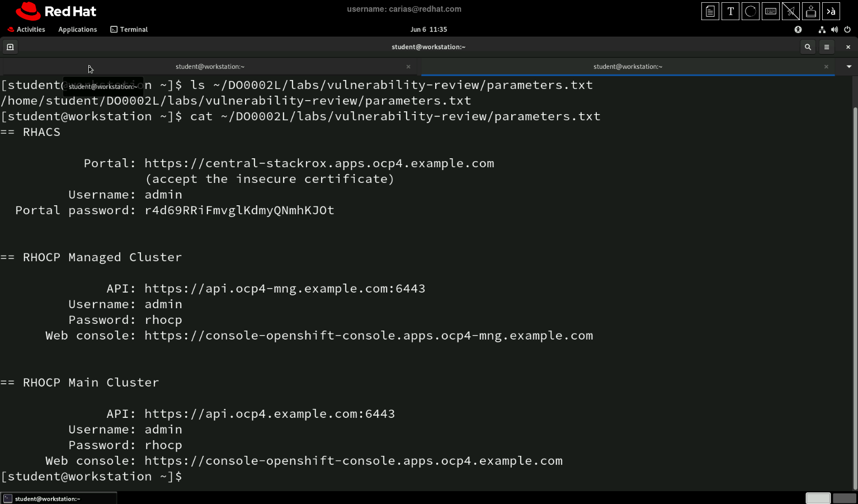Click the last terminal prompt at bottom
Viewport: 858px width, 504px height.
pos(91,477)
